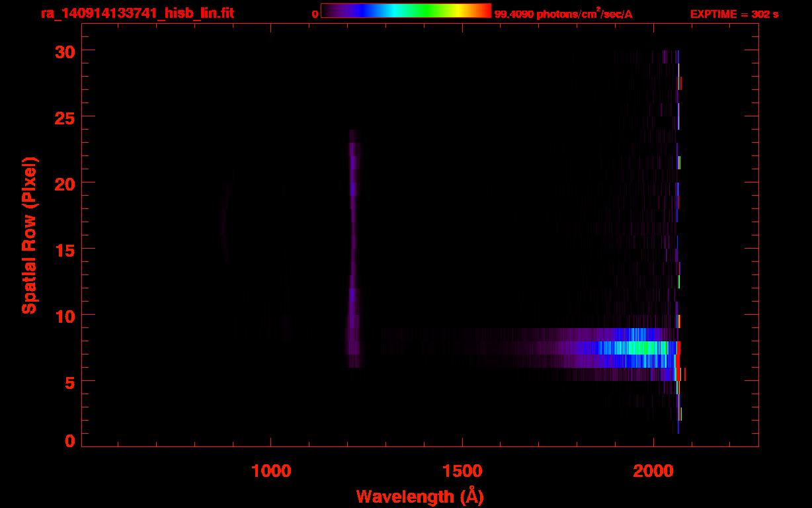Click the color bar minimum value 0

tap(315, 14)
